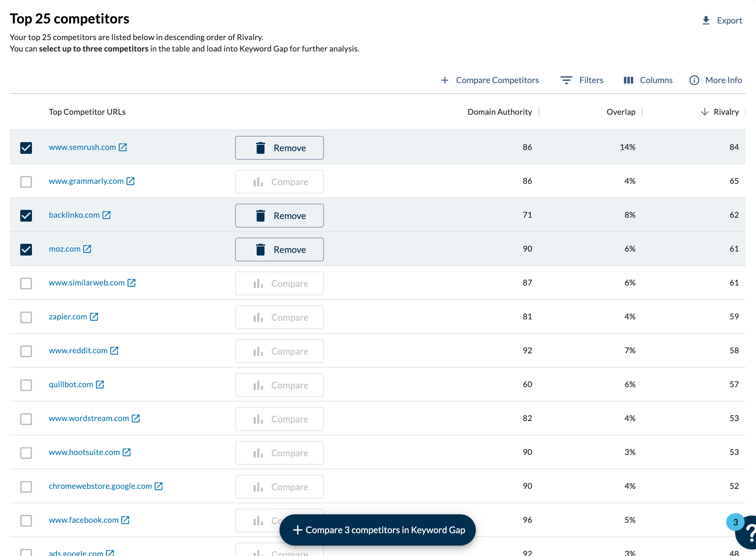The image size is (756, 556).
Task: Check the www.grammarly.com checkbox
Action: (x=26, y=182)
